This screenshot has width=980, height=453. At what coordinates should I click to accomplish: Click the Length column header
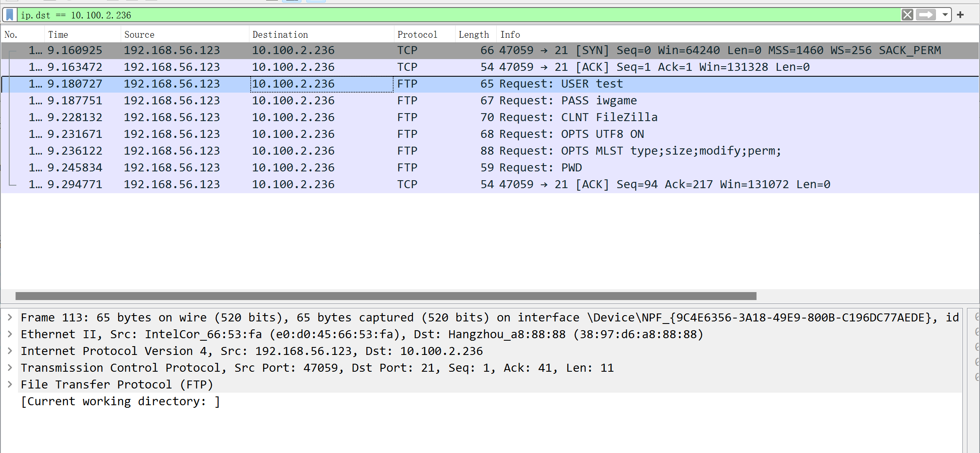[474, 35]
